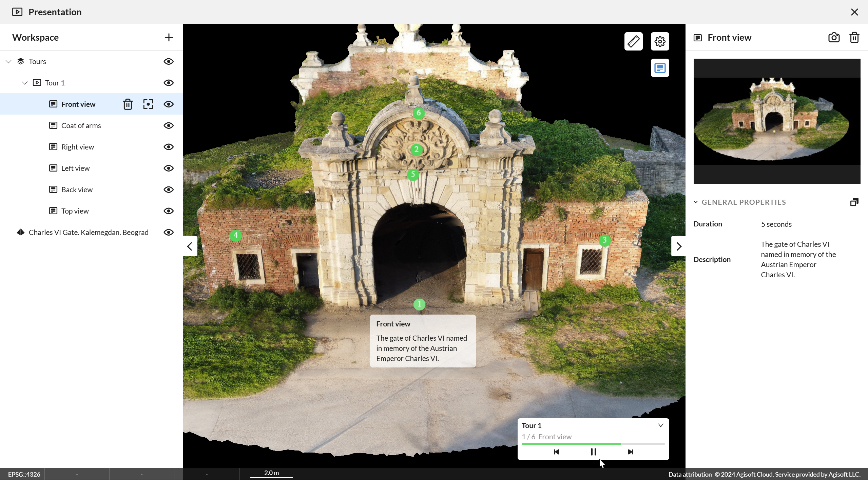Screen dimensions: 868x480
Task: Delete Front view from properties panel header
Action: pyautogui.click(x=854, y=37)
